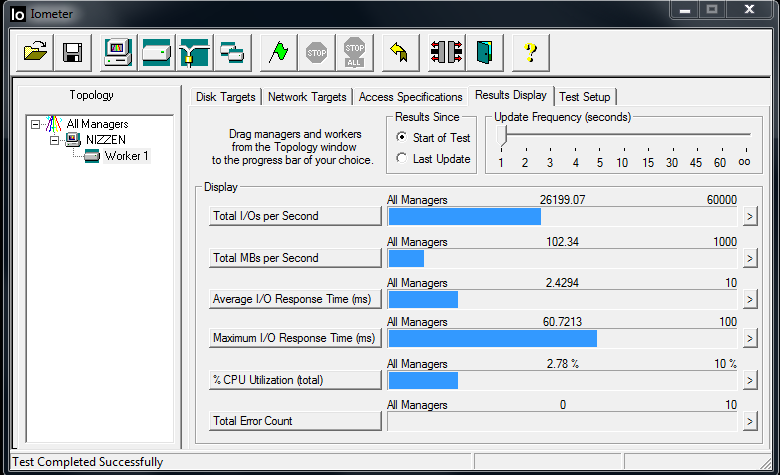The height and width of the screenshot is (475, 780).
Task: Select the All Managers tree icon
Action: click(53, 124)
